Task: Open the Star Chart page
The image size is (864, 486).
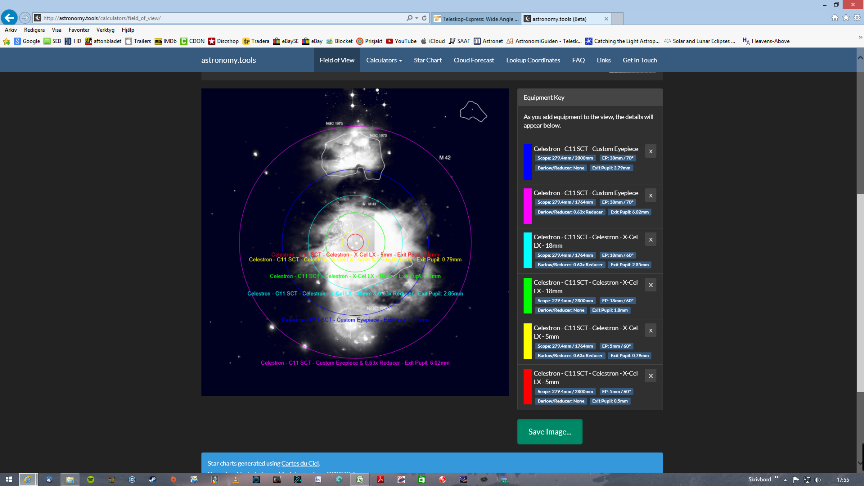Action: (x=428, y=60)
